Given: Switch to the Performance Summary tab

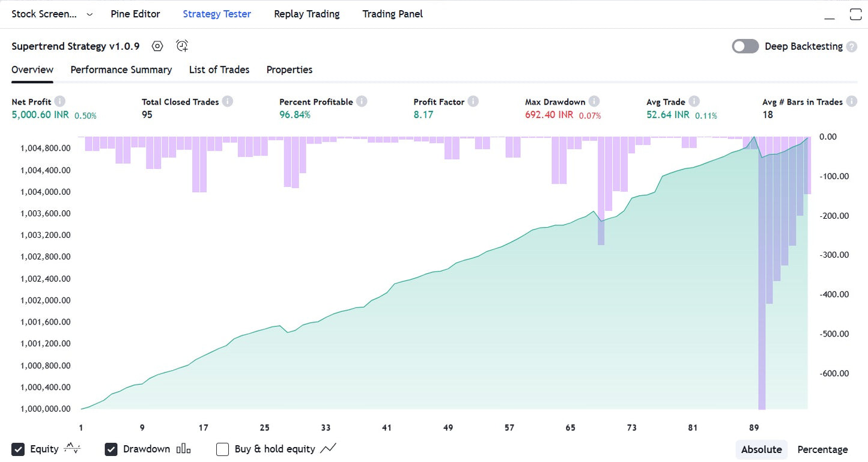Looking at the screenshot, I should (121, 70).
